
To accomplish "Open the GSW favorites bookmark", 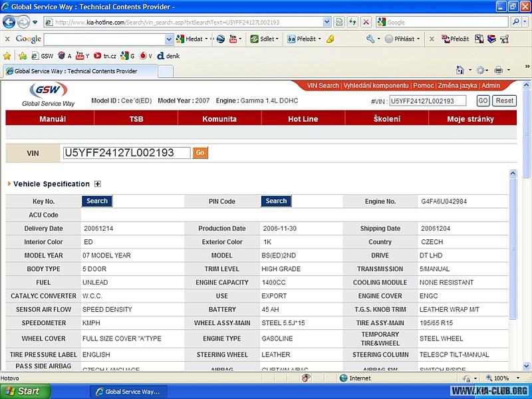I will coord(43,56).
